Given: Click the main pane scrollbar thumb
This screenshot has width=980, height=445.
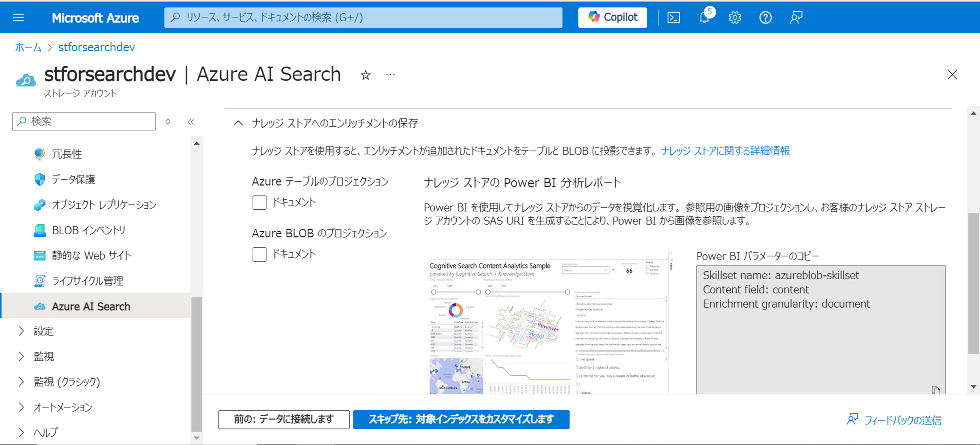Looking at the screenshot, I should [973, 284].
